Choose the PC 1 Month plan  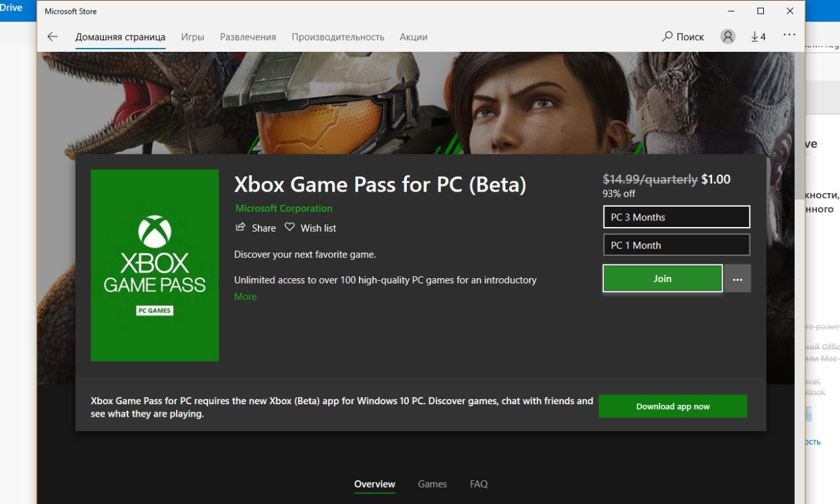click(x=677, y=245)
